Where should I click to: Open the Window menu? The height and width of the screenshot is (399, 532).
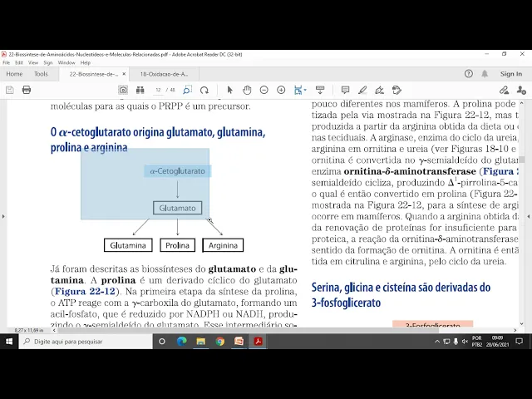(66, 63)
